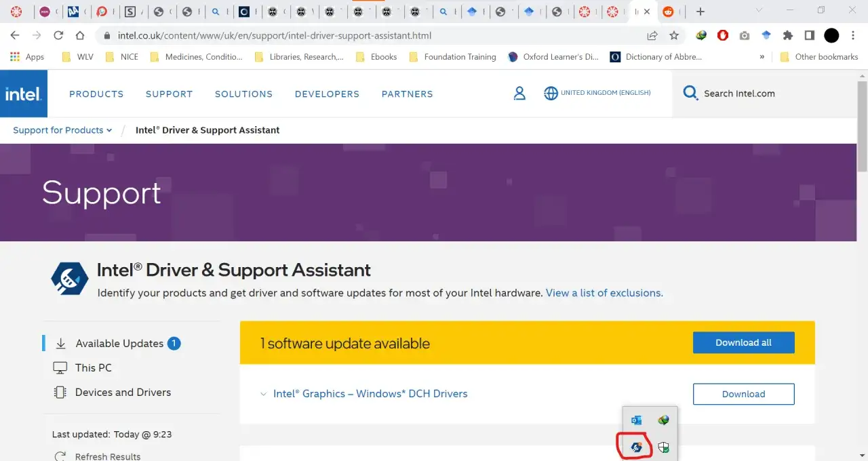Select the Available Updates download icon

pos(62,343)
